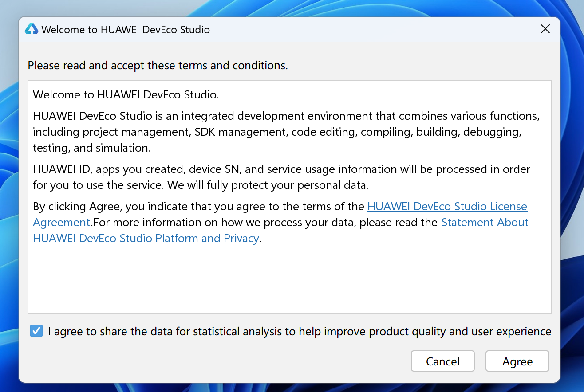Click the paragraph beginning "HUAWEI ID, apps you created"

(x=281, y=177)
